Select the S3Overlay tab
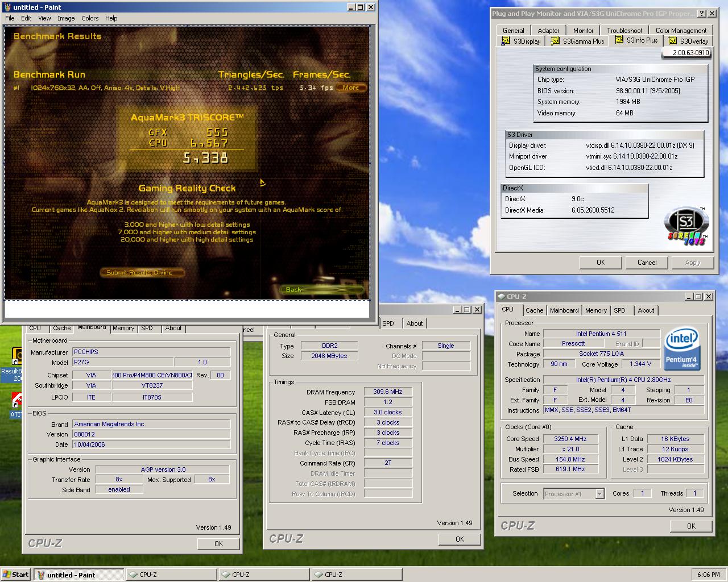The height and width of the screenshot is (582, 728). tap(688, 41)
